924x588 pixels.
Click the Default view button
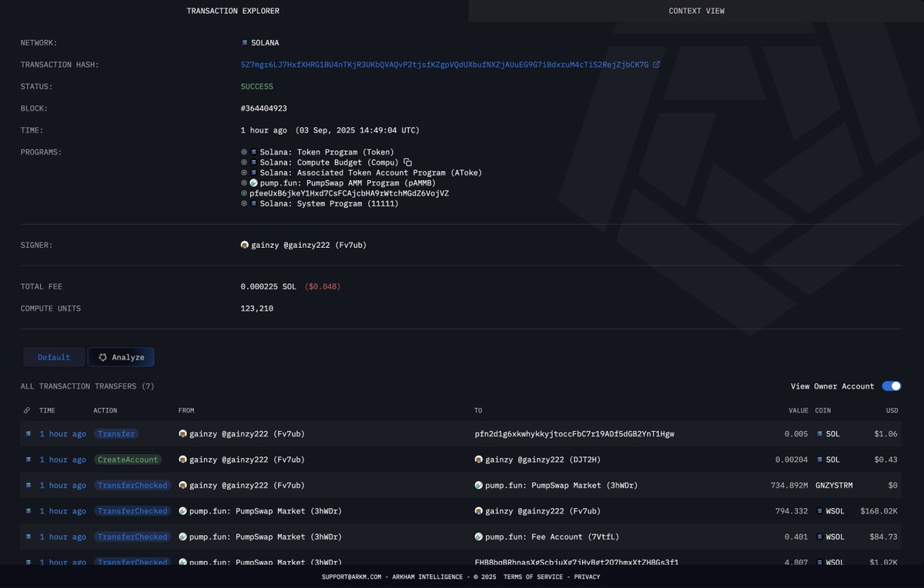[54, 356]
